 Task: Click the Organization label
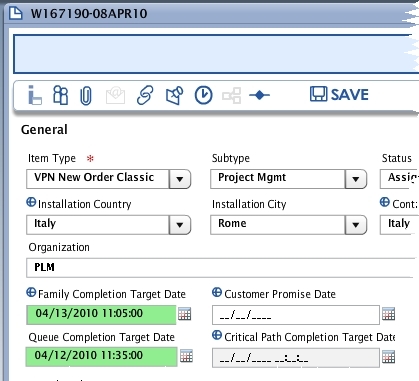tap(59, 247)
